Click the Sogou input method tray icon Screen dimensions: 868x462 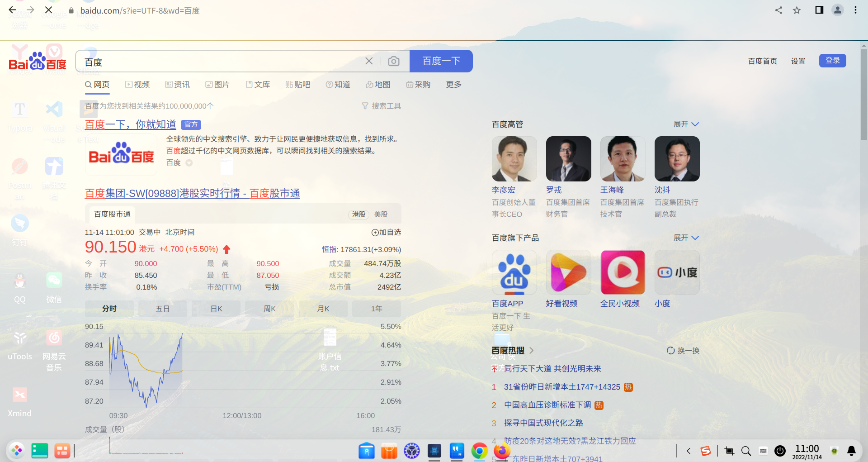click(x=706, y=451)
